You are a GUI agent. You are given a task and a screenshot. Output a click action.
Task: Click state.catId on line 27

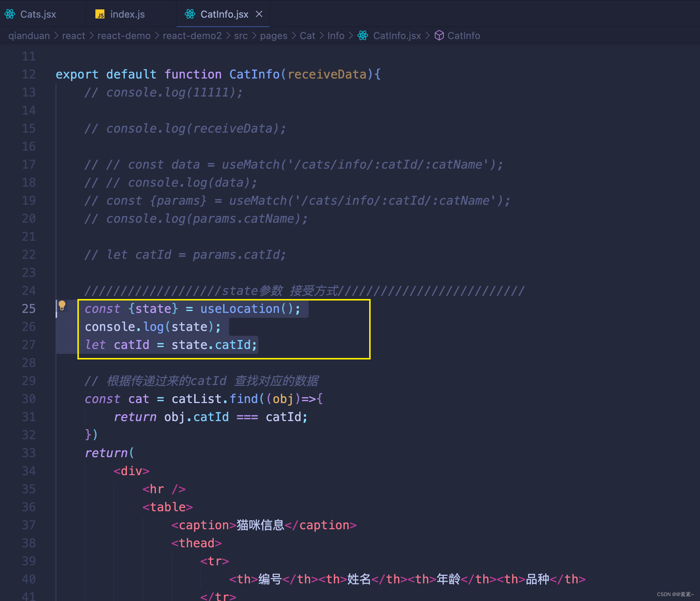[211, 345]
